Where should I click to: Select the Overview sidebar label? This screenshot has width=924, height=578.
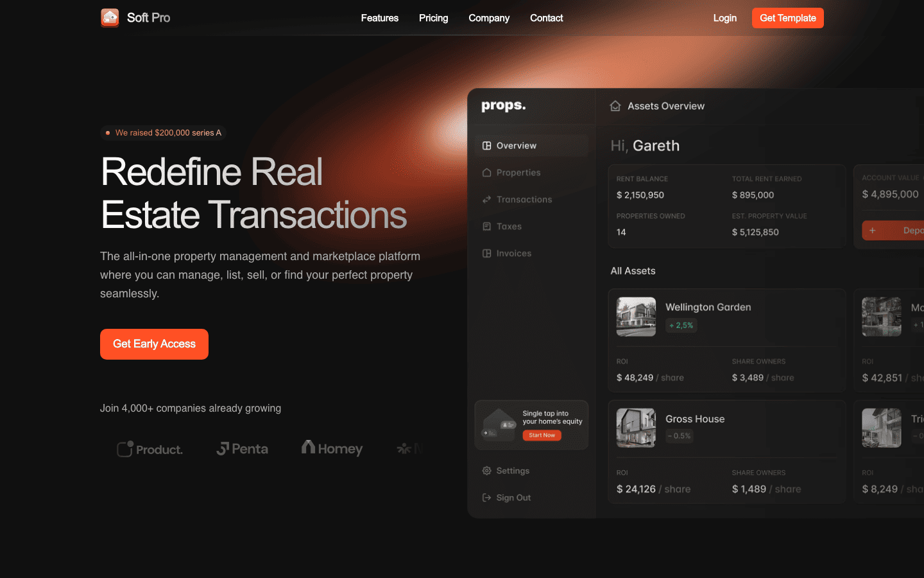pos(517,146)
